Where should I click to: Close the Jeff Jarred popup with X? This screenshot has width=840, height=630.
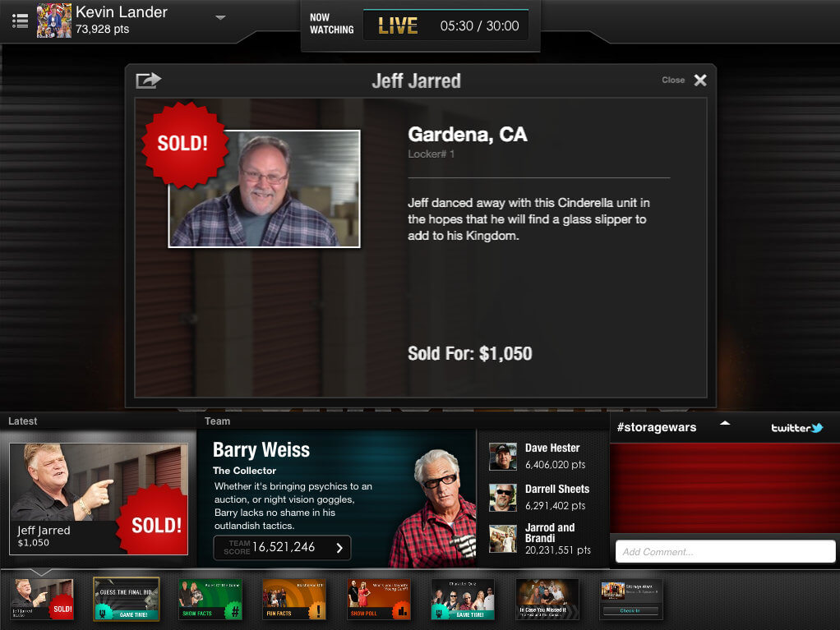699,80
